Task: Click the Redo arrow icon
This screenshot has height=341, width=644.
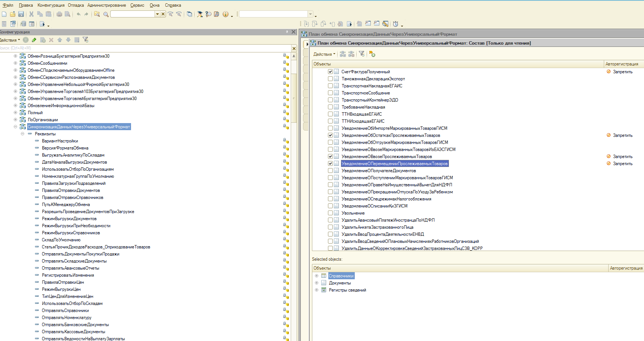Action: (86, 14)
